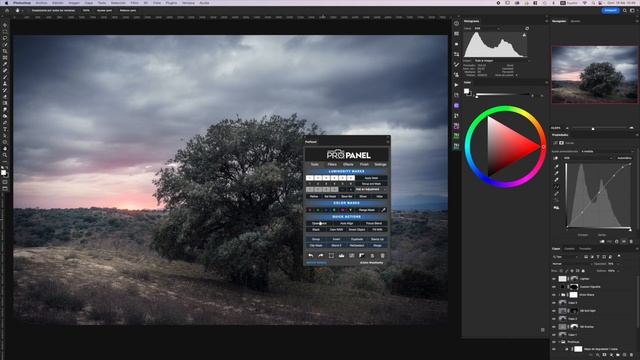This screenshot has width=640, height=360.
Task: Toggle the red color mask in Pro Panel
Action: tap(310, 210)
